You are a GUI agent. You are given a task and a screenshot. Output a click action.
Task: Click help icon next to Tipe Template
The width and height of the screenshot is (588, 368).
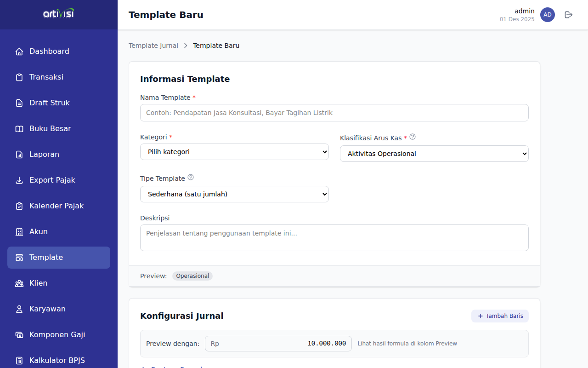point(191,177)
